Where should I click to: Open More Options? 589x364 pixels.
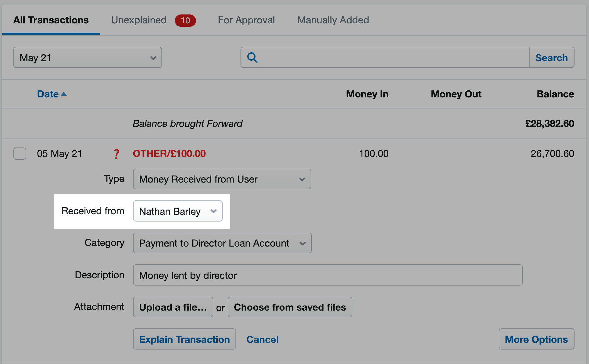click(536, 339)
